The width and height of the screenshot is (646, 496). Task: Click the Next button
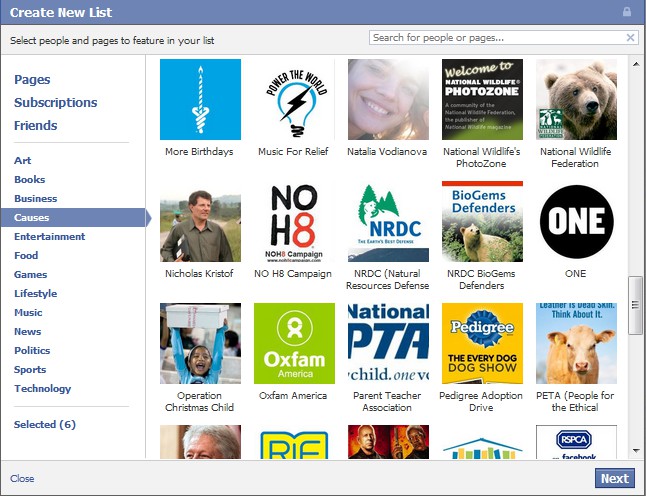pyautogui.click(x=615, y=478)
